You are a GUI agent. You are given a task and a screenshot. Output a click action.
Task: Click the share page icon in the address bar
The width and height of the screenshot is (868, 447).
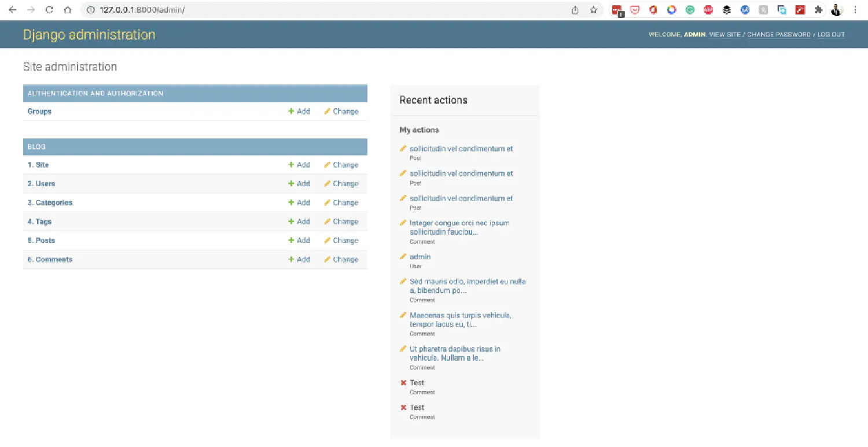point(575,10)
